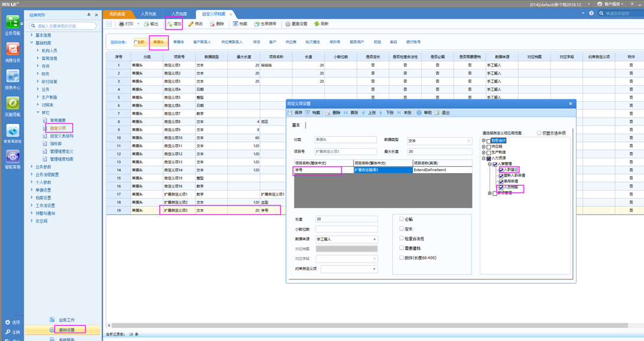This screenshot has width=644, height=341.
Task: Click 退出 in the dialog toolbar
Action: [443, 112]
